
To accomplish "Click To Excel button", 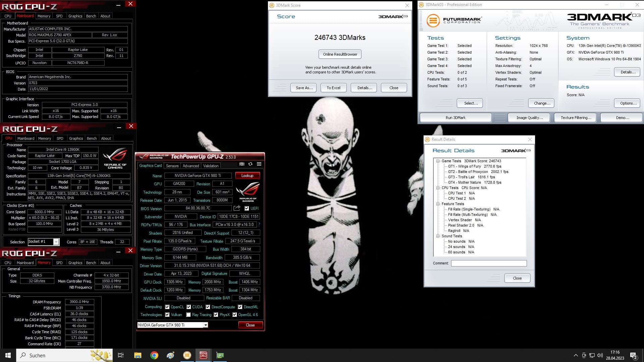I will tap(333, 88).
